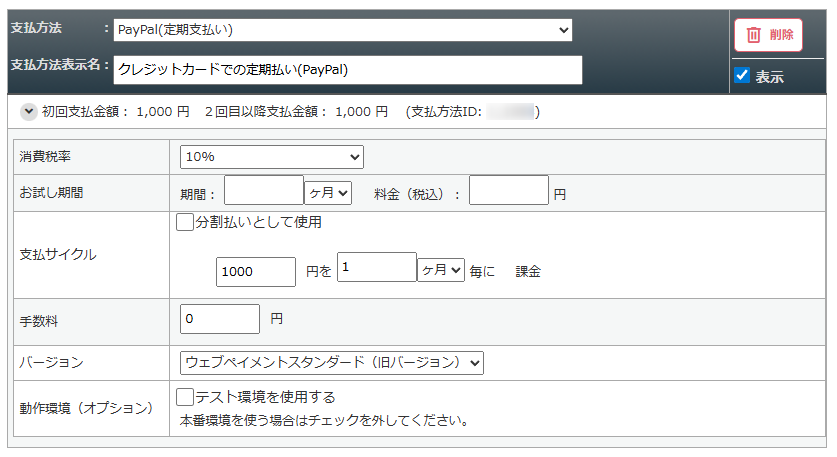
Task: Click the 削除 button text
Action: click(x=781, y=35)
